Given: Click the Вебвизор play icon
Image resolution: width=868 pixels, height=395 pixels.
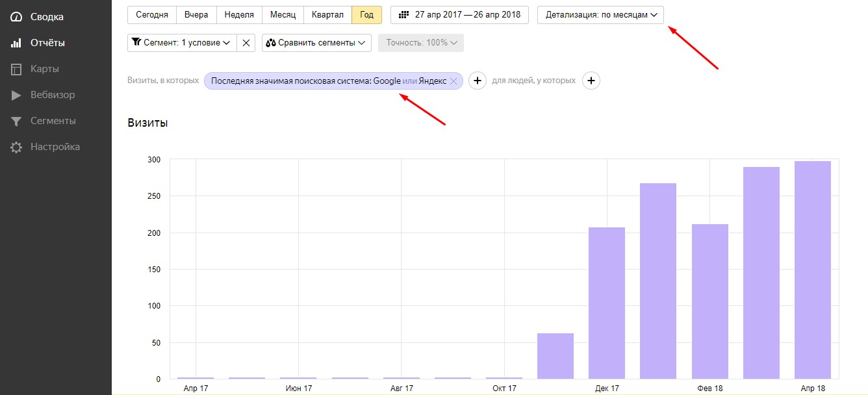Looking at the screenshot, I should [x=16, y=95].
